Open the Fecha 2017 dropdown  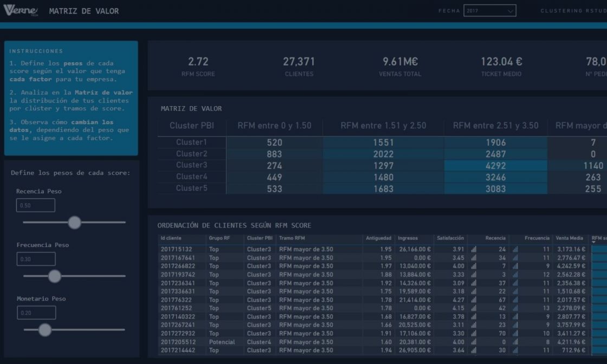tap(489, 11)
